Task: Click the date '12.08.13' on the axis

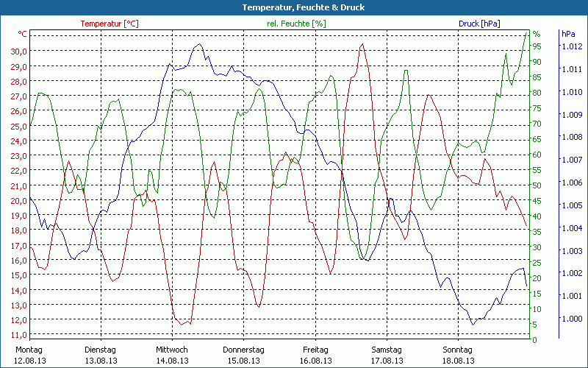Action: [x=29, y=361]
